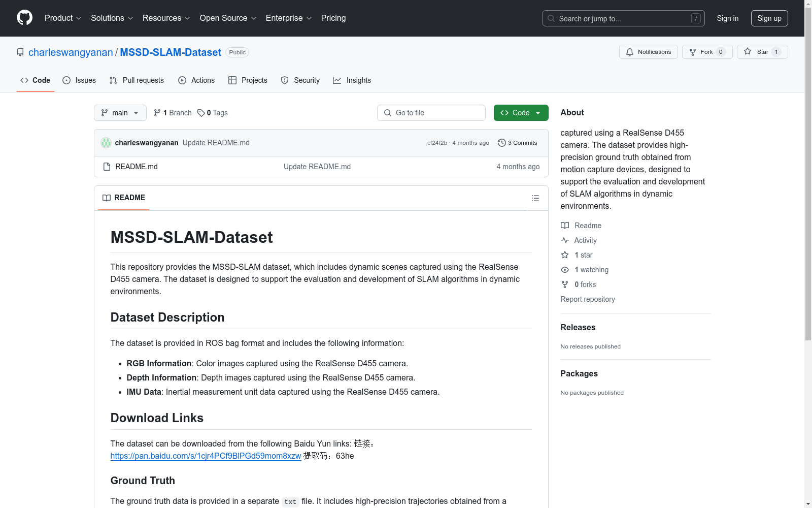812x508 pixels.
Task: Click the star icon in the Star button
Action: click(x=748, y=51)
